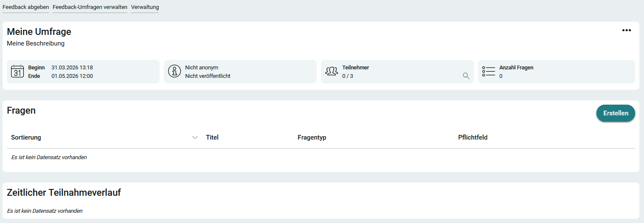Click the Ende date 01.05.2026 12:00
Screen dimensions: 644x223
72,76
